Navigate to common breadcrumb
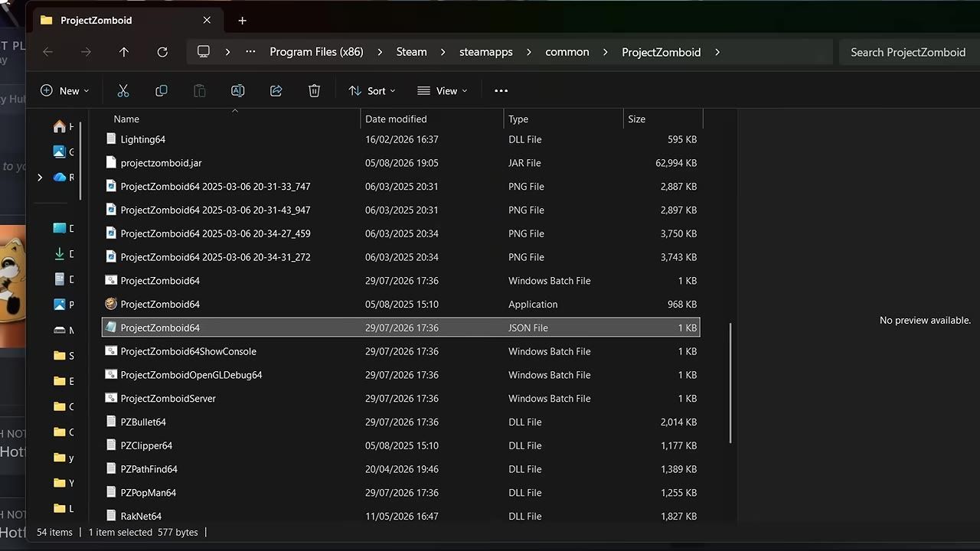980x551 pixels. click(x=567, y=52)
